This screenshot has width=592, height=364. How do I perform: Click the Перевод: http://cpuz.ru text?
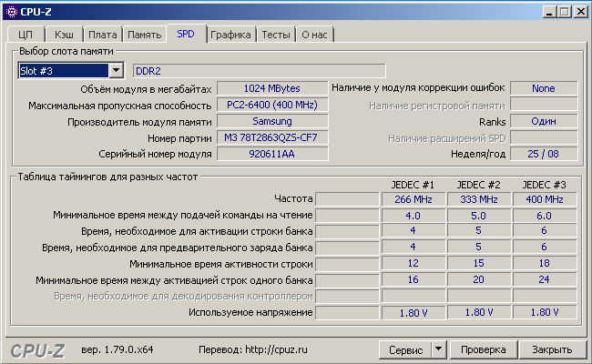point(253,349)
